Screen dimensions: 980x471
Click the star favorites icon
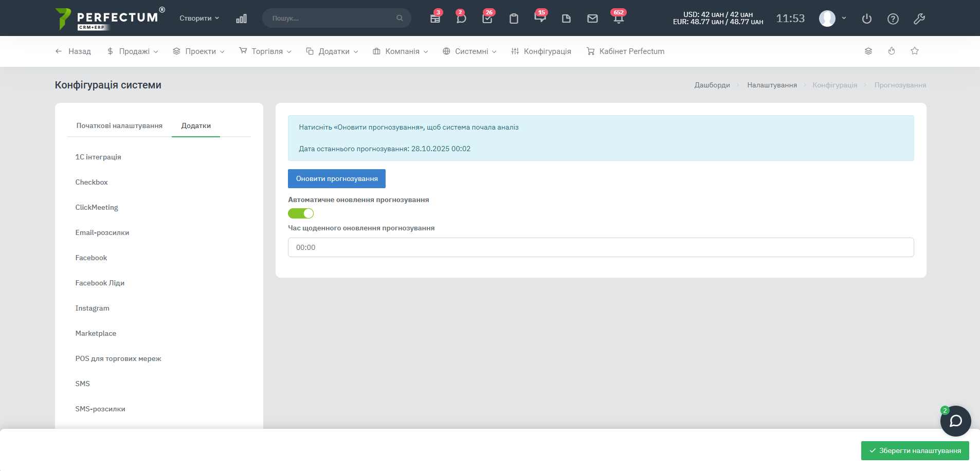pos(914,51)
